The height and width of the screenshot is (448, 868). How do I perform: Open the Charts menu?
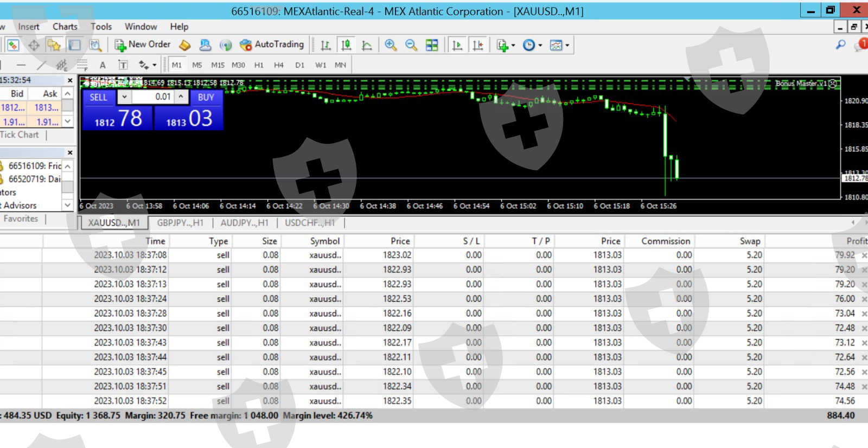tap(65, 27)
